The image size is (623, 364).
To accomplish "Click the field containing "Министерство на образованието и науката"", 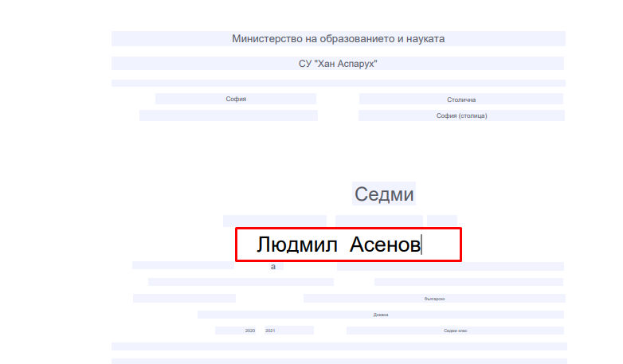I will tap(338, 38).
